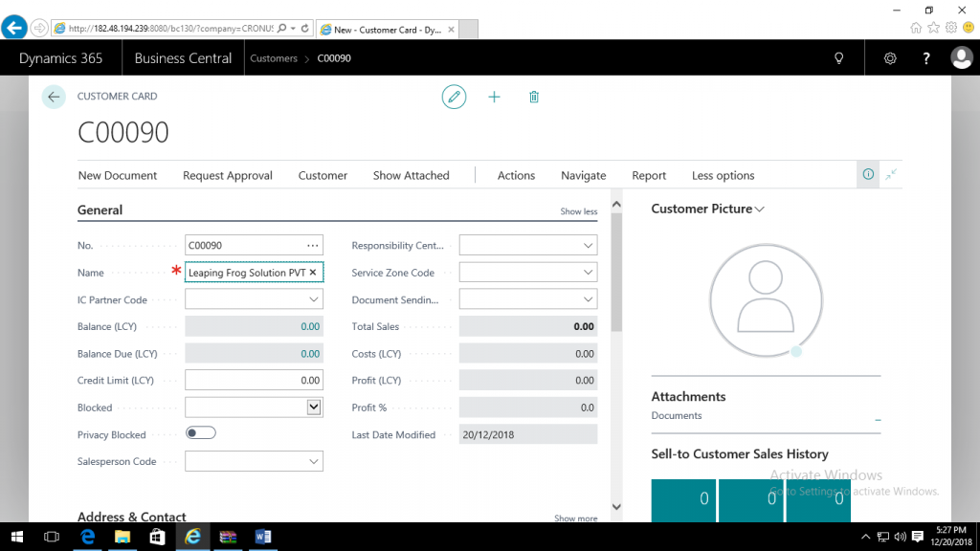
Task: Launch Edge from taskbar
Action: (87, 537)
